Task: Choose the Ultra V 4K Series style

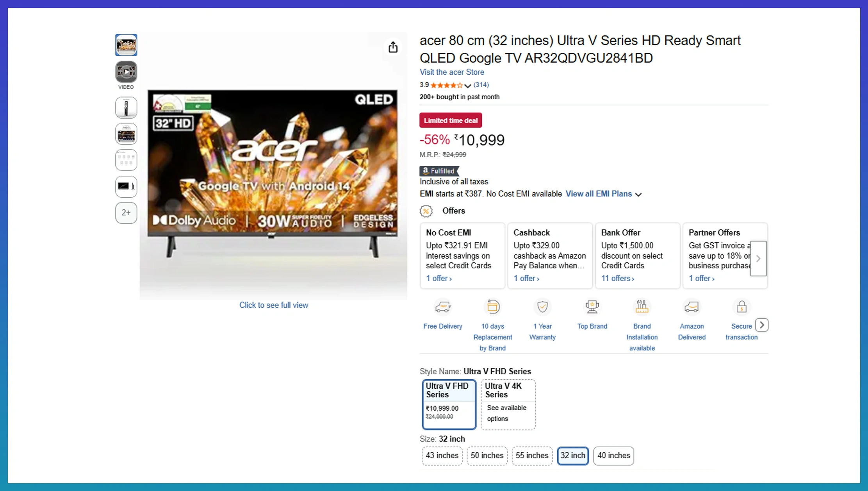Action: (508, 404)
